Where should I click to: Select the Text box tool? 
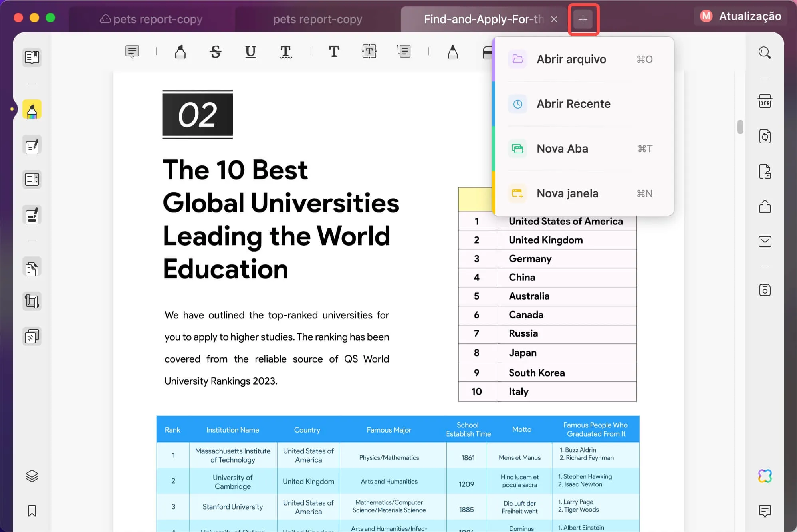tap(369, 52)
